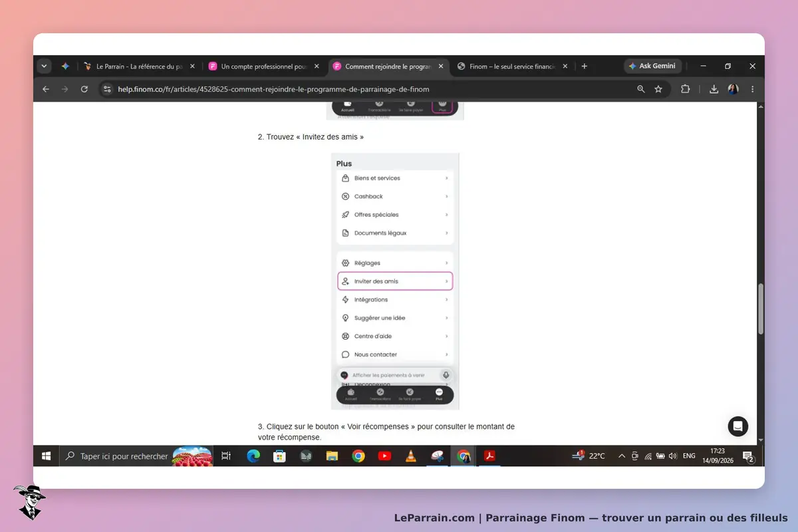This screenshot has height=532, width=798.
Task: Close the Le Parrain tab
Action: click(192, 66)
